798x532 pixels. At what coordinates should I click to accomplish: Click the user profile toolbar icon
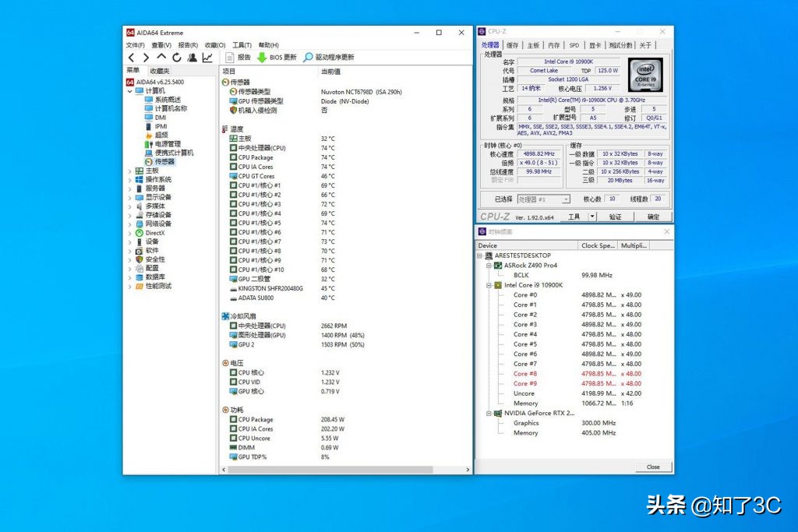click(192, 58)
